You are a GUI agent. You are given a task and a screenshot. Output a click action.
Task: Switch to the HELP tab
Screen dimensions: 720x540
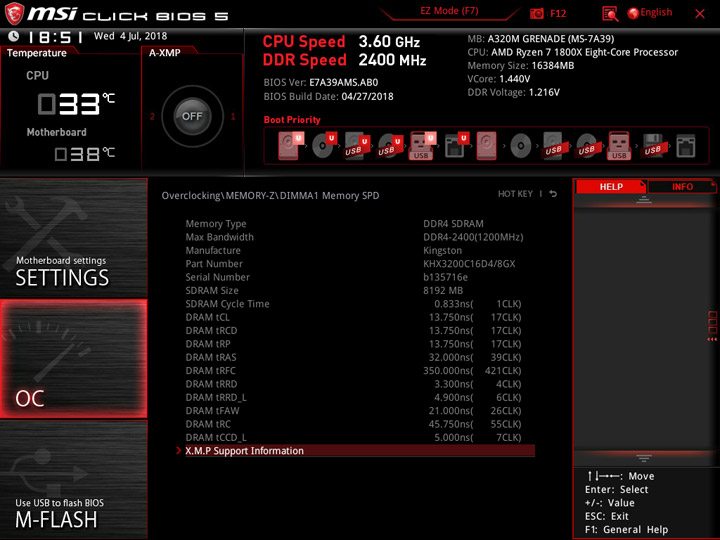point(611,187)
